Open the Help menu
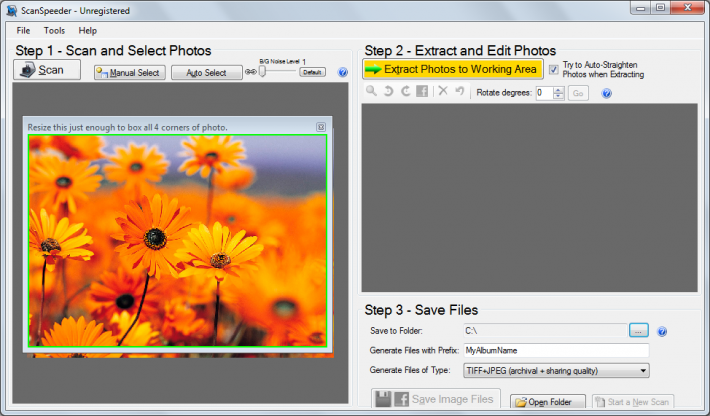This screenshot has height=416, width=710. [x=87, y=30]
